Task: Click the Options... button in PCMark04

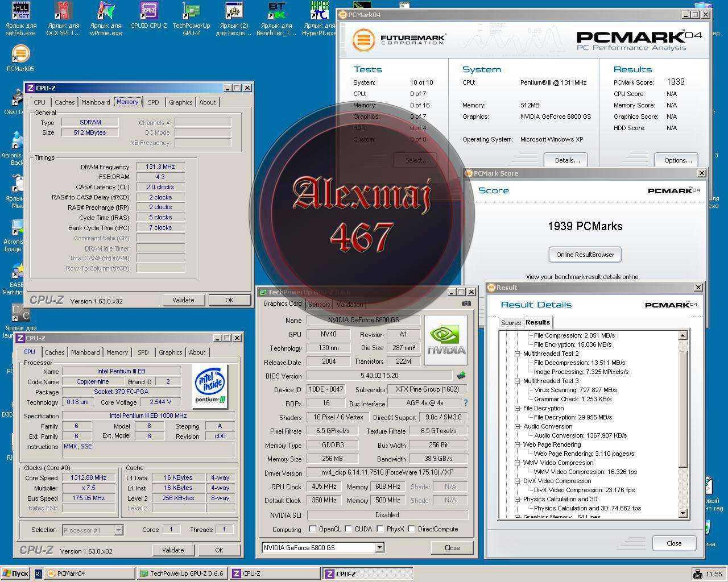Action: coord(677,160)
